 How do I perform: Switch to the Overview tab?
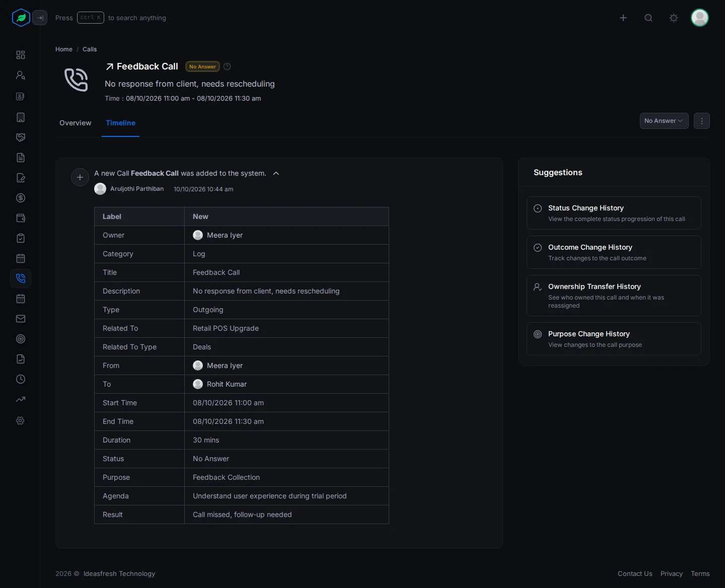(x=76, y=123)
